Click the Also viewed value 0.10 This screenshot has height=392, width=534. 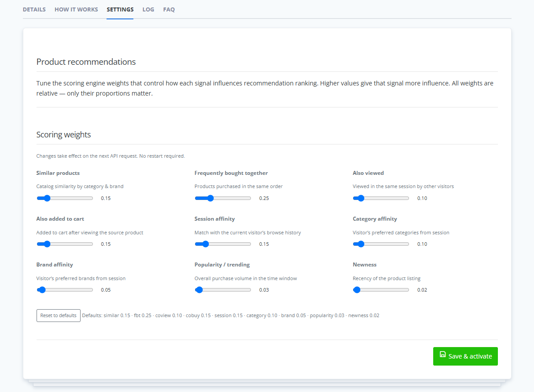[x=422, y=198]
